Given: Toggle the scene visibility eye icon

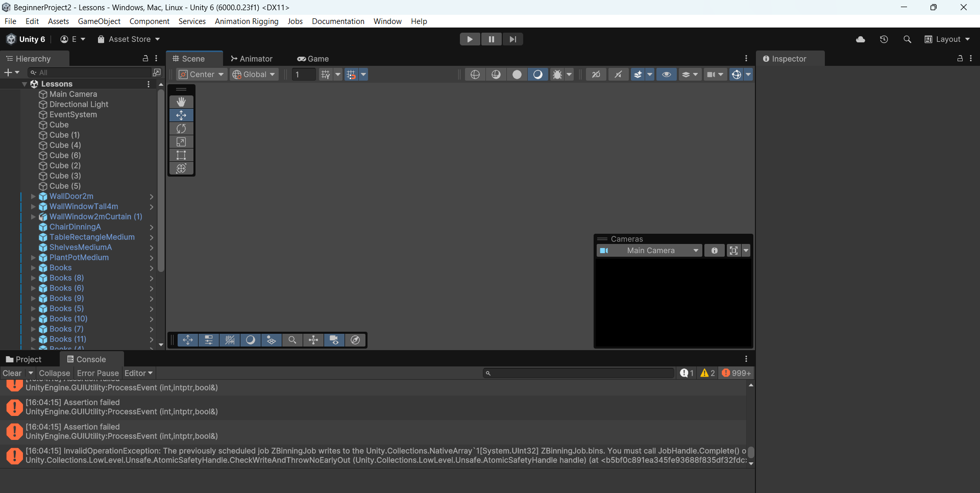Looking at the screenshot, I should 667,74.
